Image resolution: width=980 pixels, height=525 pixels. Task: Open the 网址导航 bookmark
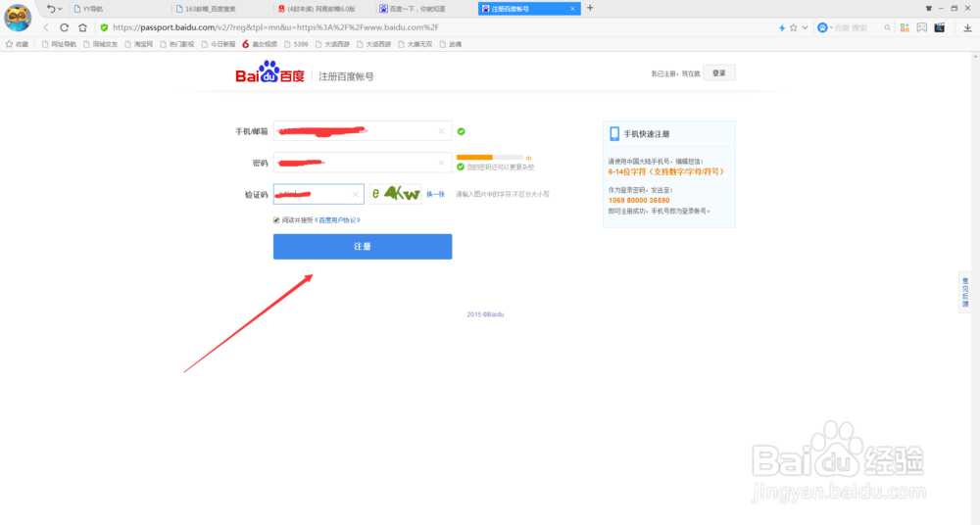pyautogui.click(x=59, y=44)
